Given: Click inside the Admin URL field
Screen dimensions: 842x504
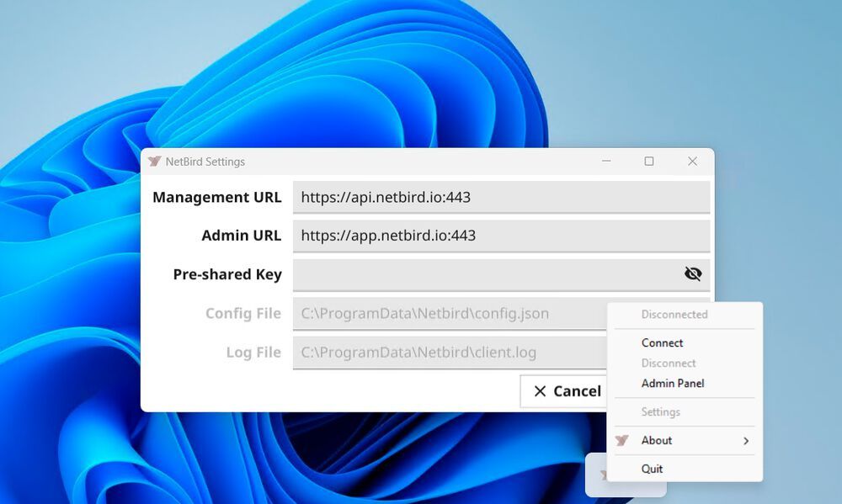Looking at the screenshot, I should coord(500,236).
